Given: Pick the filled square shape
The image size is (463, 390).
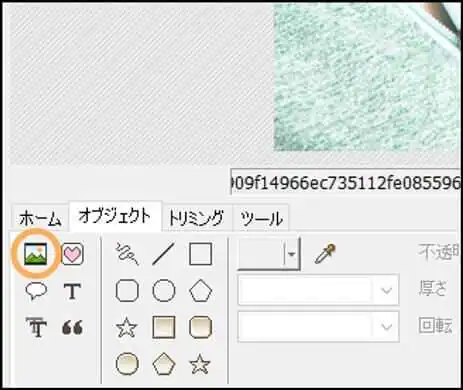Looking at the screenshot, I should tap(164, 327).
